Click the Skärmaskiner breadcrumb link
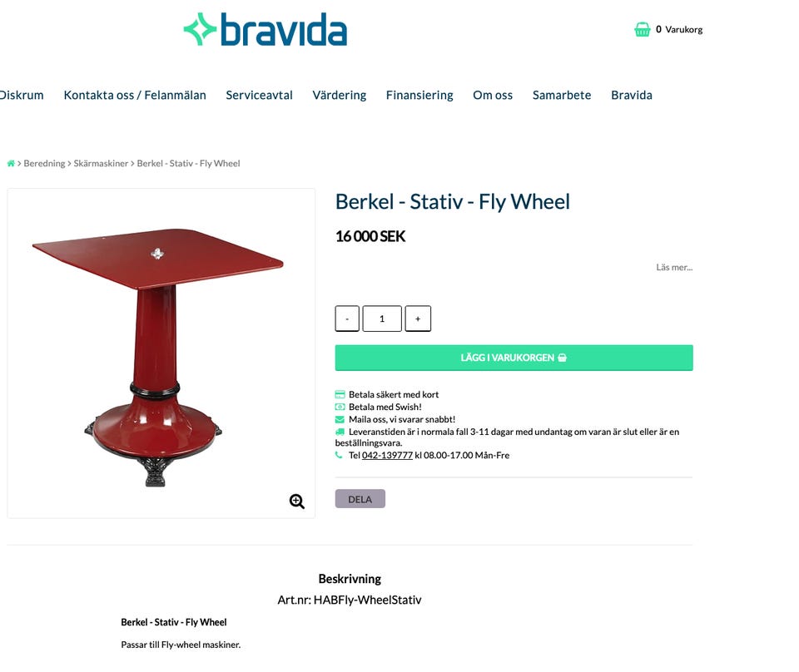 click(101, 163)
